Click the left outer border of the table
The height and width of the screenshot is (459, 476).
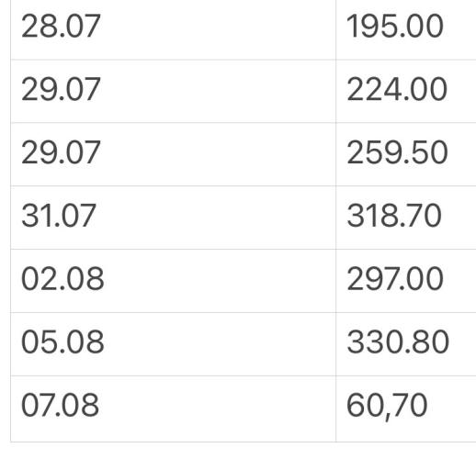pyautogui.click(x=11, y=221)
